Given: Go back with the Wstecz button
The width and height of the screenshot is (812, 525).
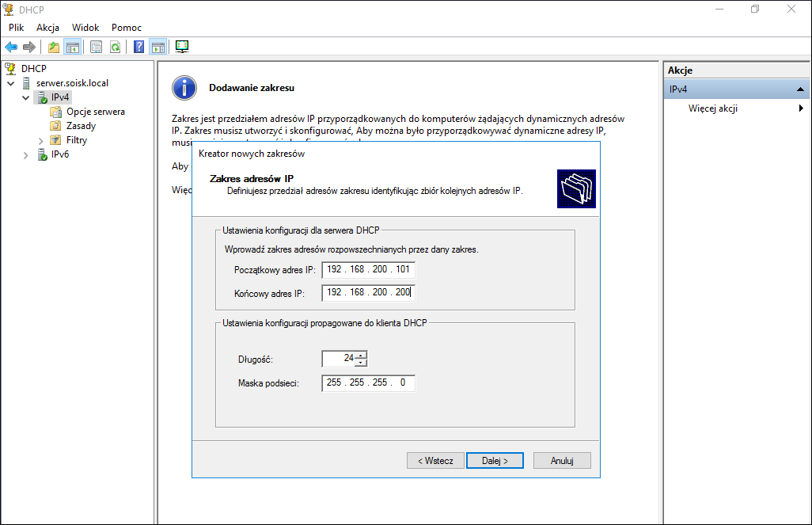Looking at the screenshot, I should click(x=435, y=461).
